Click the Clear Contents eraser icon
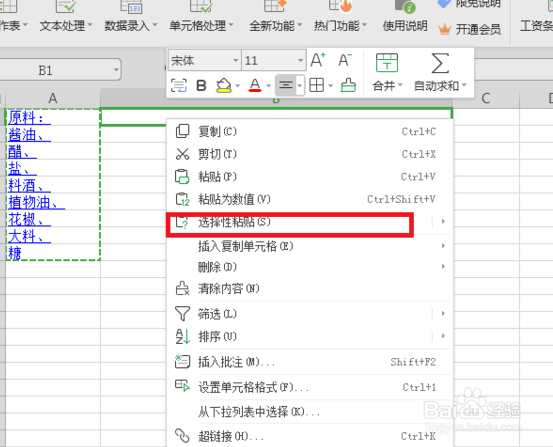 point(182,289)
